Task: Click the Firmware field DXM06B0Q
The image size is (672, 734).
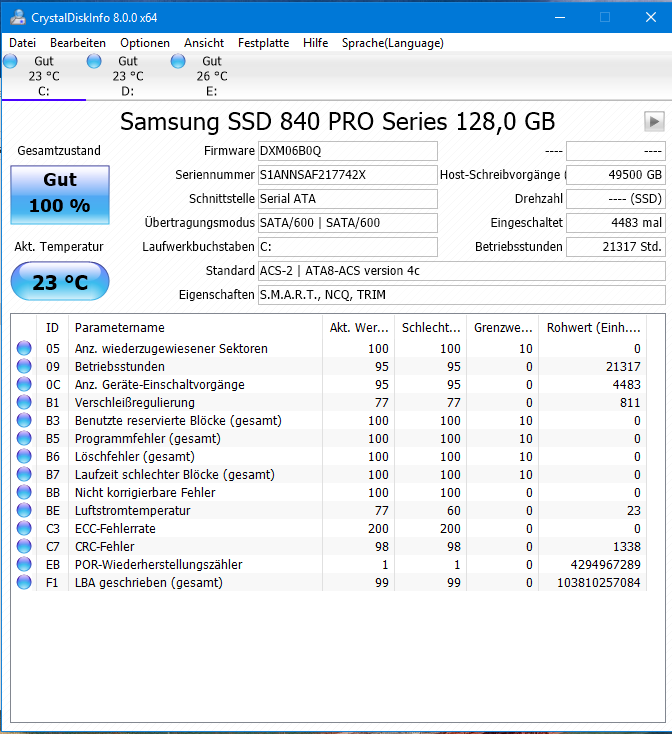Action: 348,151
